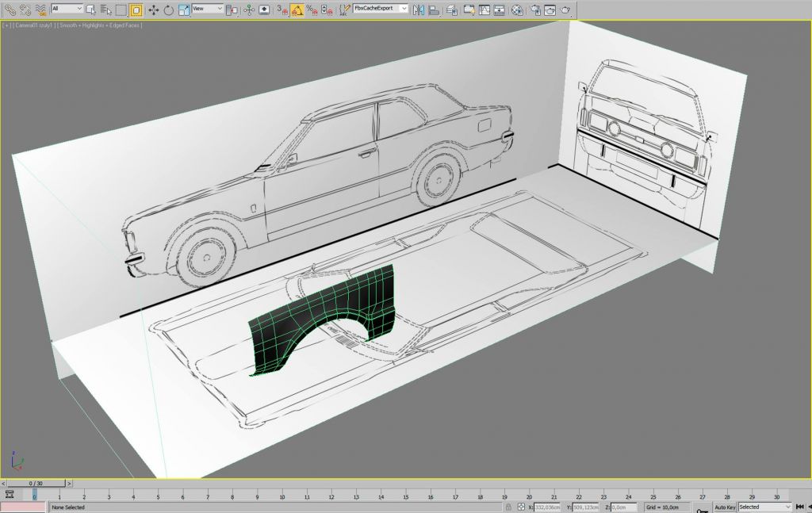
Task: Select the Link tool in the toolbar
Action: pos(10,10)
